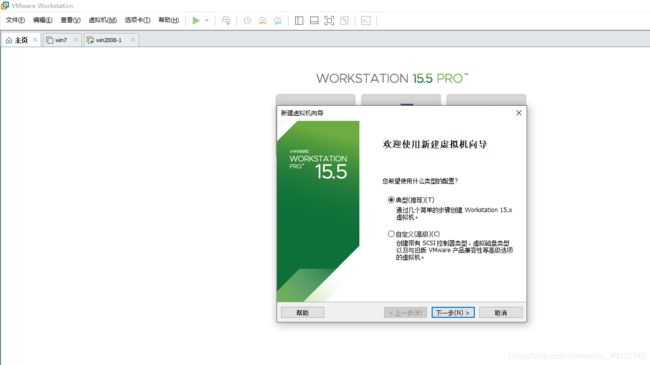Close the win2008-1 tab

[x=133, y=40]
